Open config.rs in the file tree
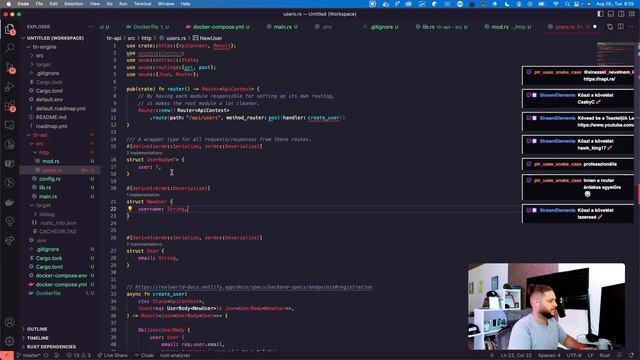The image size is (640, 360). point(50,179)
